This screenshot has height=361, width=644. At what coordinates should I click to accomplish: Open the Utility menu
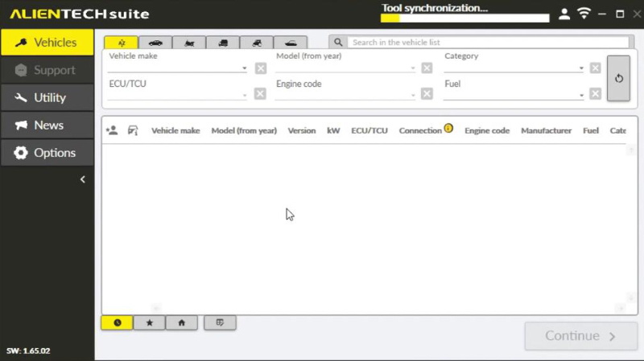(47, 97)
